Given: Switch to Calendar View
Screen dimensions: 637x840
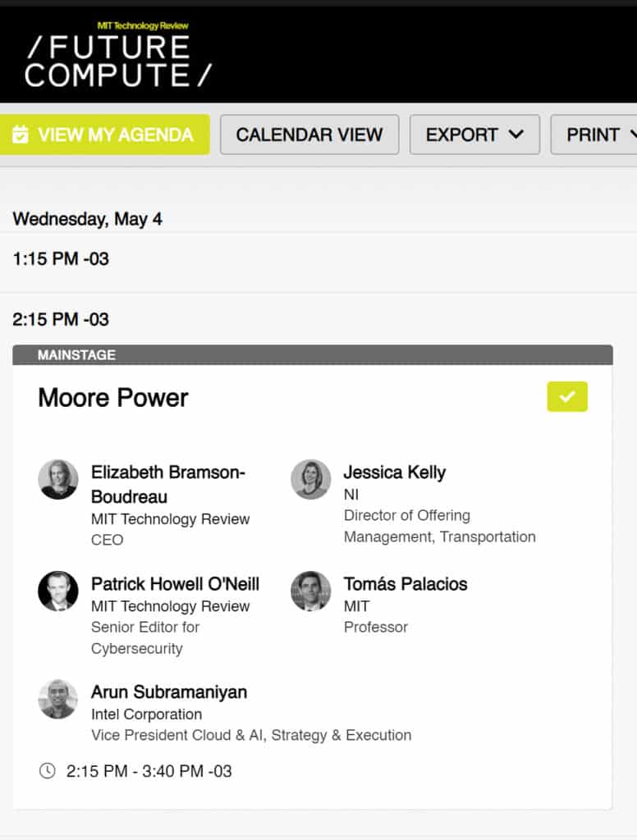Looking at the screenshot, I should (x=309, y=135).
